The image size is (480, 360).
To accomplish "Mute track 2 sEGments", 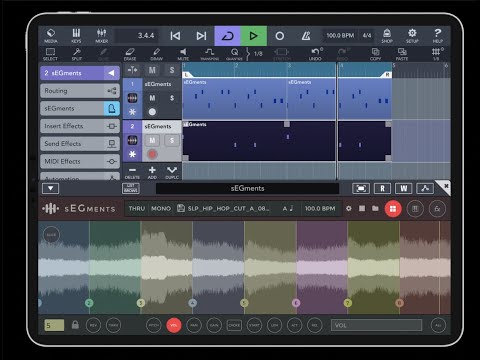I will 152,140.
